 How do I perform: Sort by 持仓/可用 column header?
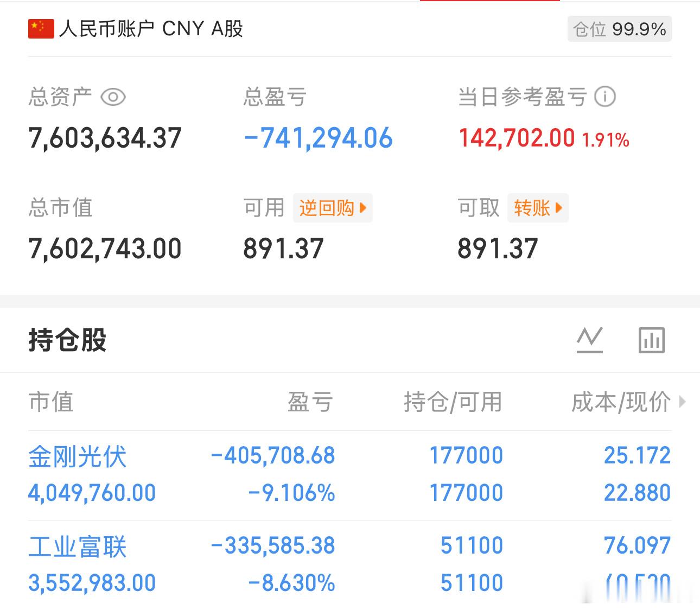453,402
